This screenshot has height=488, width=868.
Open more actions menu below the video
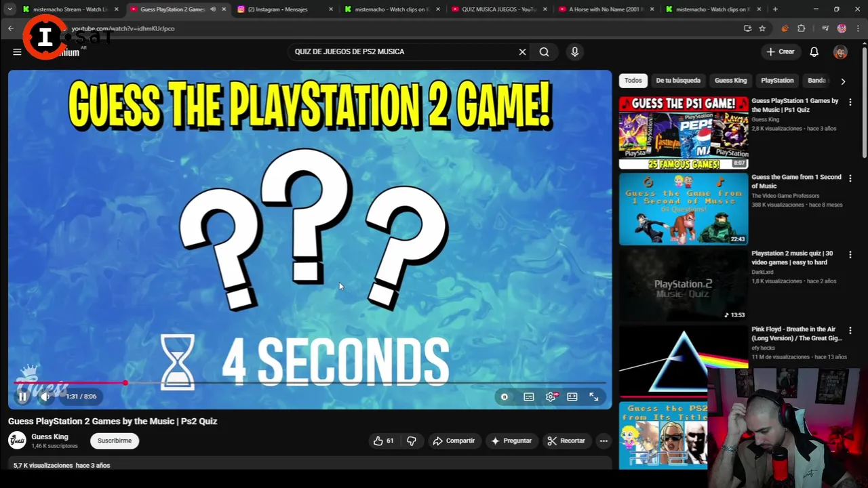click(x=604, y=441)
